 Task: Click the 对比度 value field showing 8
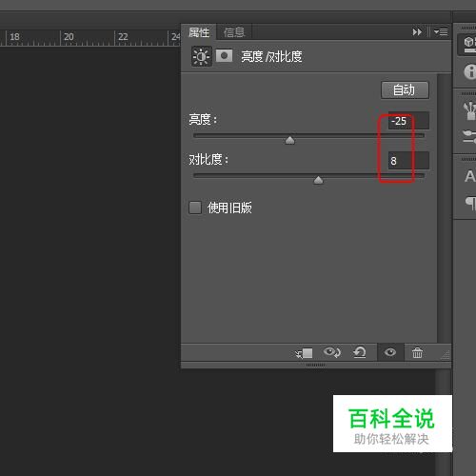[x=408, y=161]
